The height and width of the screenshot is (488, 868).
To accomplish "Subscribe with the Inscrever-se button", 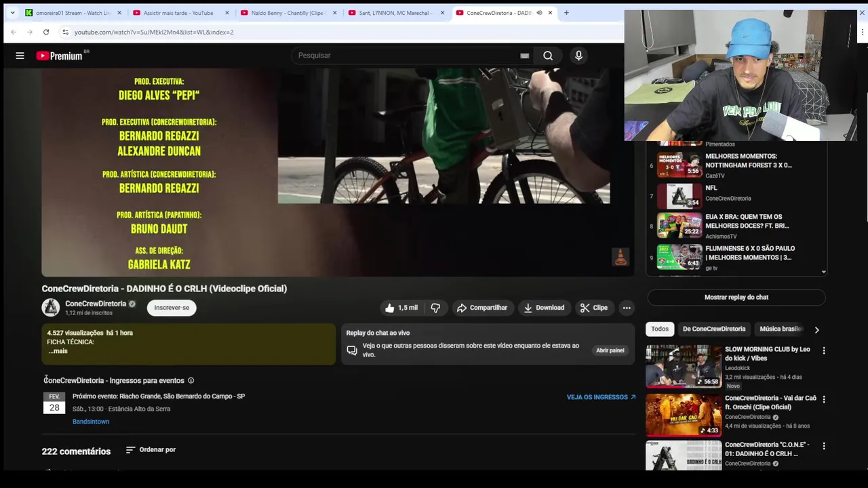I will 172,308.
